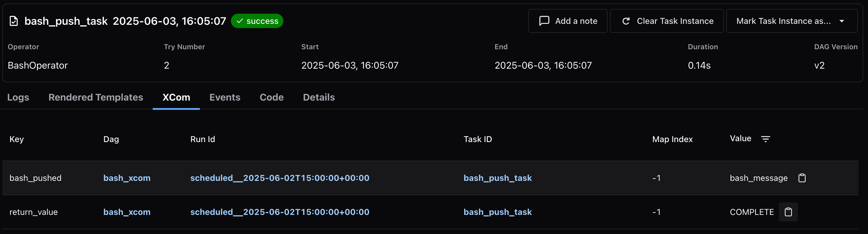Image resolution: width=868 pixels, height=234 pixels.
Task: Copy the bash_message value to clipboard
Action: tap(802, 178)
